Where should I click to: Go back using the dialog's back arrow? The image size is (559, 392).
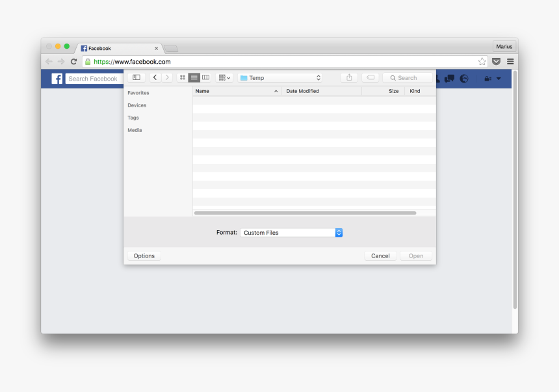tap(155, 77)
